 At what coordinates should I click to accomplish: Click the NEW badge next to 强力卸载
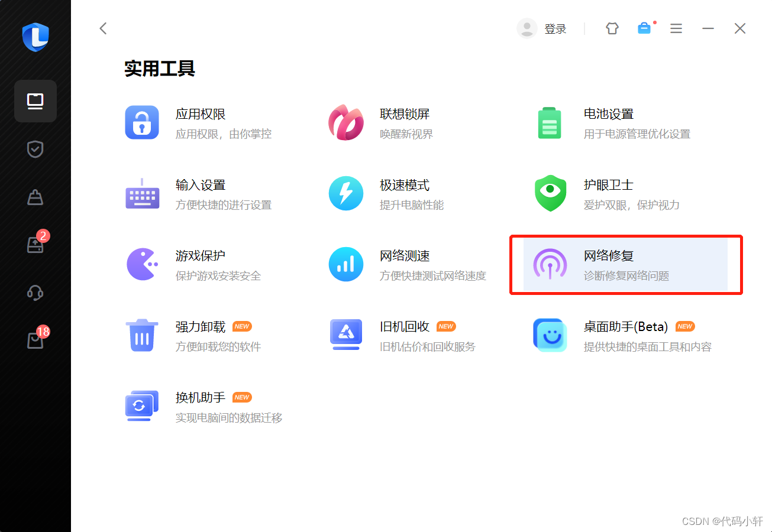pyautogui.click(x=242, y=326)
